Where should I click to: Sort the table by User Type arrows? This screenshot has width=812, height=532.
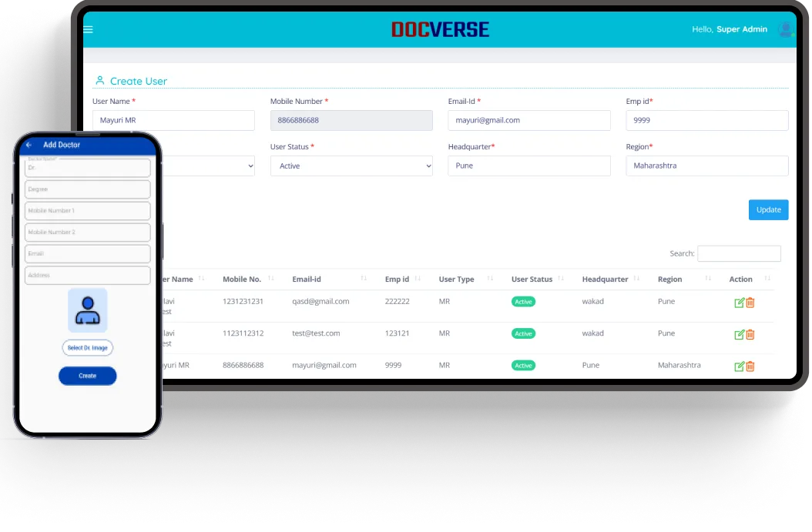coord(490,279)
